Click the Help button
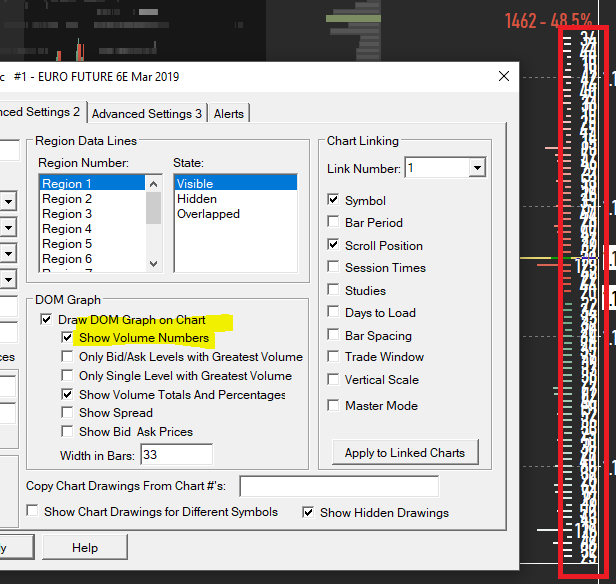Screen dimensions: 616x584 tap(85, 547)
